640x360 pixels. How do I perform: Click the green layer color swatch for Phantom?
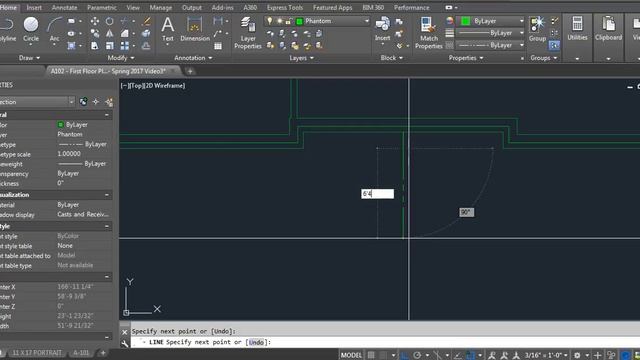click(x=299, y=21)
